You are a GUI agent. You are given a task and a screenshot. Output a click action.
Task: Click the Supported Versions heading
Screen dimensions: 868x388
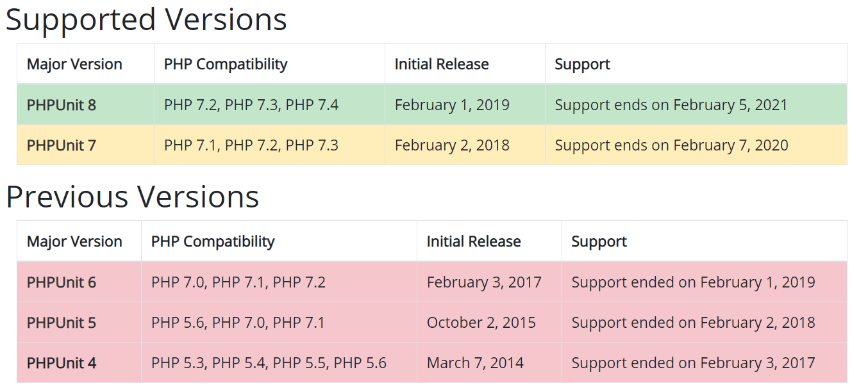tap(146, 19)
